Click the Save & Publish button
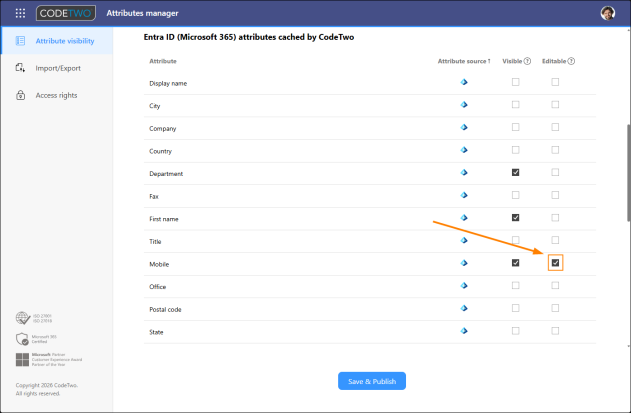 372,381
